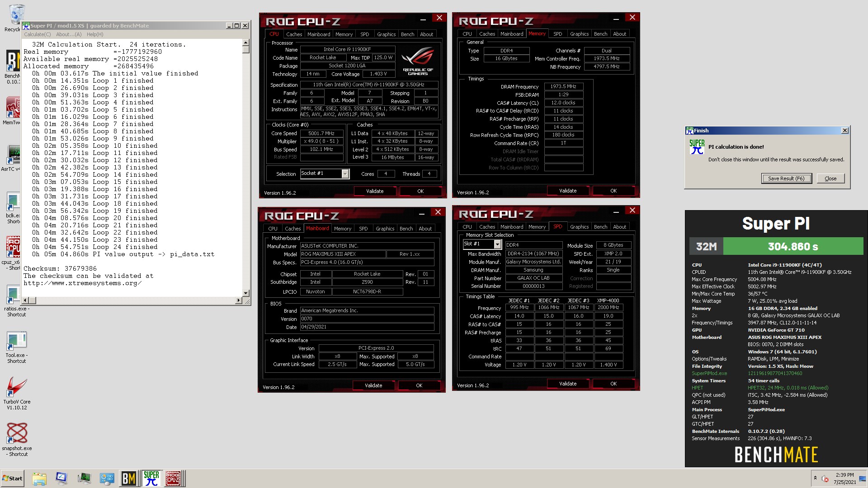Click the 304.860 s result bar

(x=793, y=247)
